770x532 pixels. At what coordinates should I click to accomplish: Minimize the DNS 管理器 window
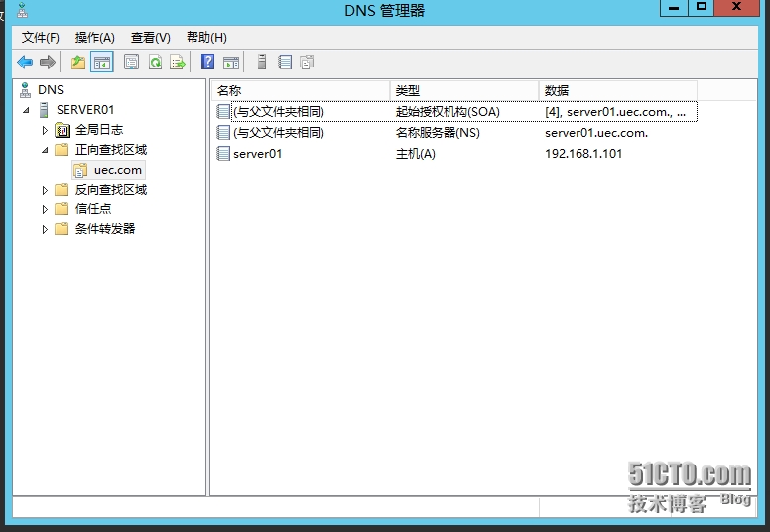pyautogui.click(x=674, y=7)
